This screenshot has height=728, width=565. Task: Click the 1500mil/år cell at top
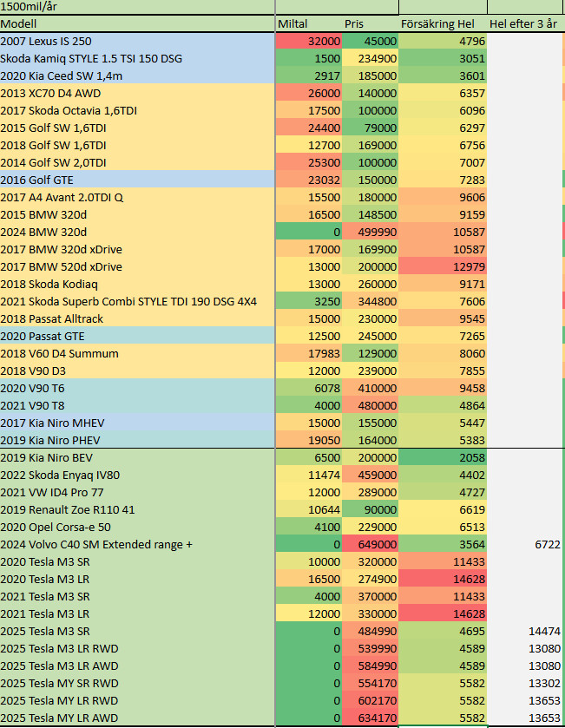(137, 6)
